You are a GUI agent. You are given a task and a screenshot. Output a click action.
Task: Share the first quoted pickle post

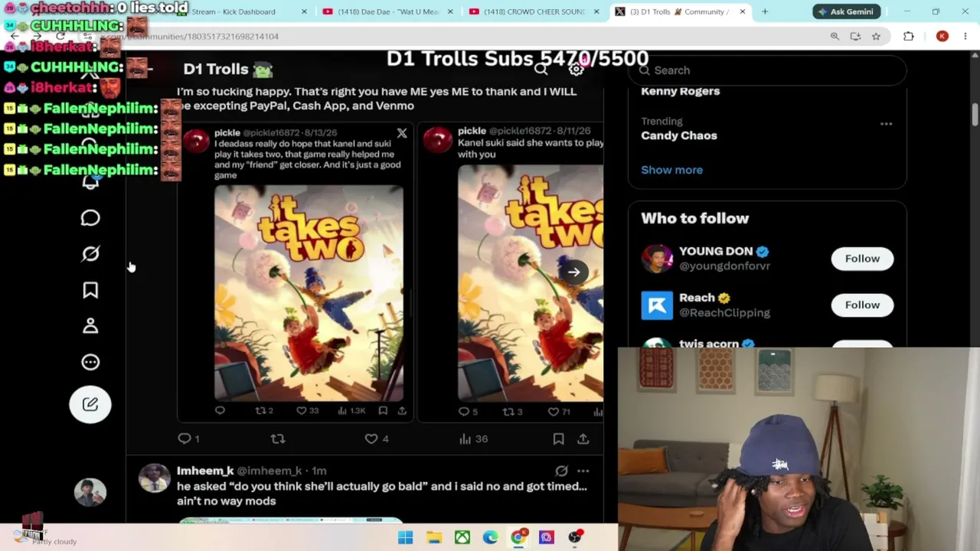tap(402, 411)
